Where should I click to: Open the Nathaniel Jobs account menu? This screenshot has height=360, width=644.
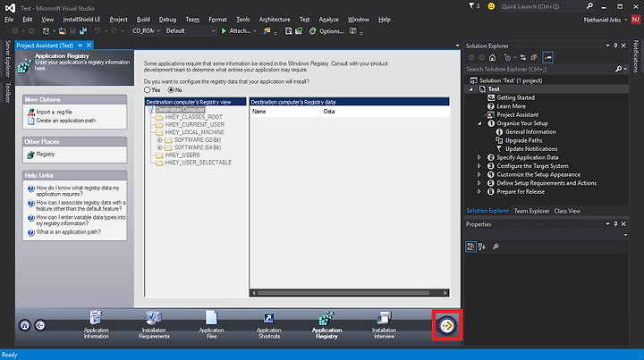(605, 20)
